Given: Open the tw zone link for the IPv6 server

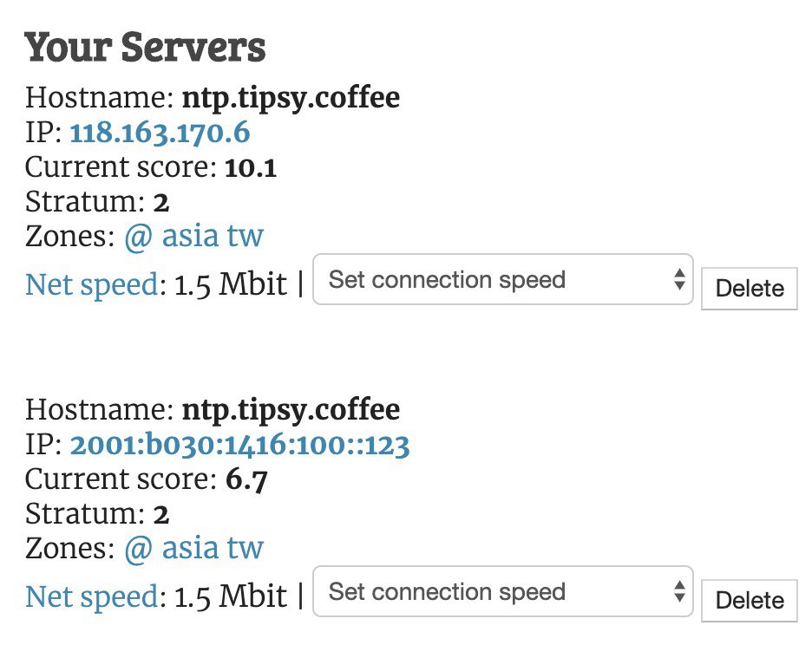Looking at the screenshot, I should [x=246, y=548].
